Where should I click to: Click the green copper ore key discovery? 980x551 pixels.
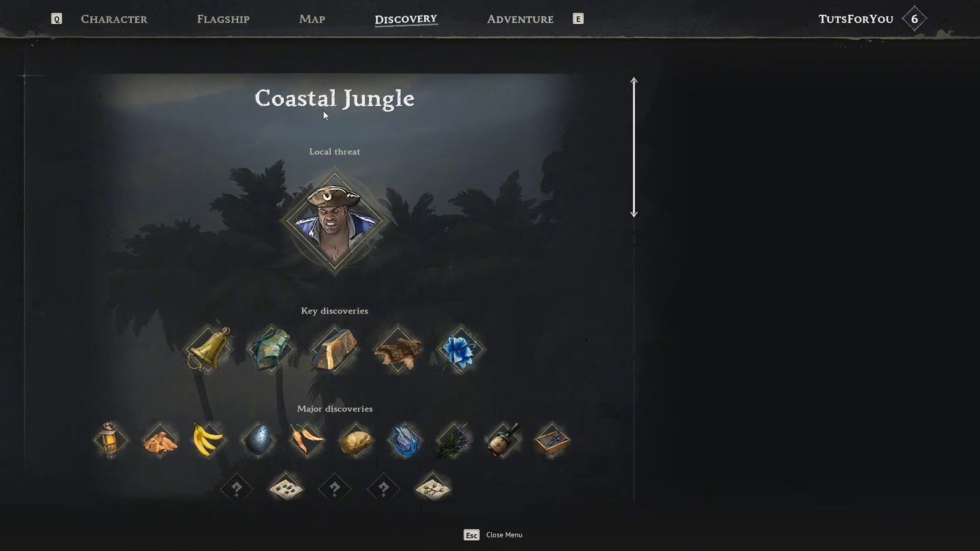click(x=271, y=350)
